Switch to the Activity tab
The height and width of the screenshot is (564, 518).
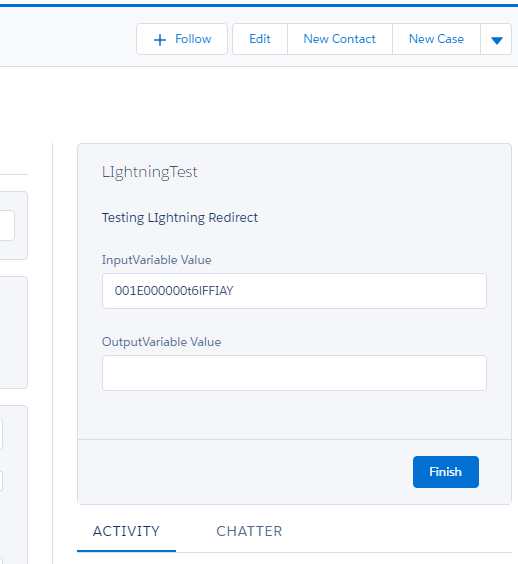[x=126, y=532]
